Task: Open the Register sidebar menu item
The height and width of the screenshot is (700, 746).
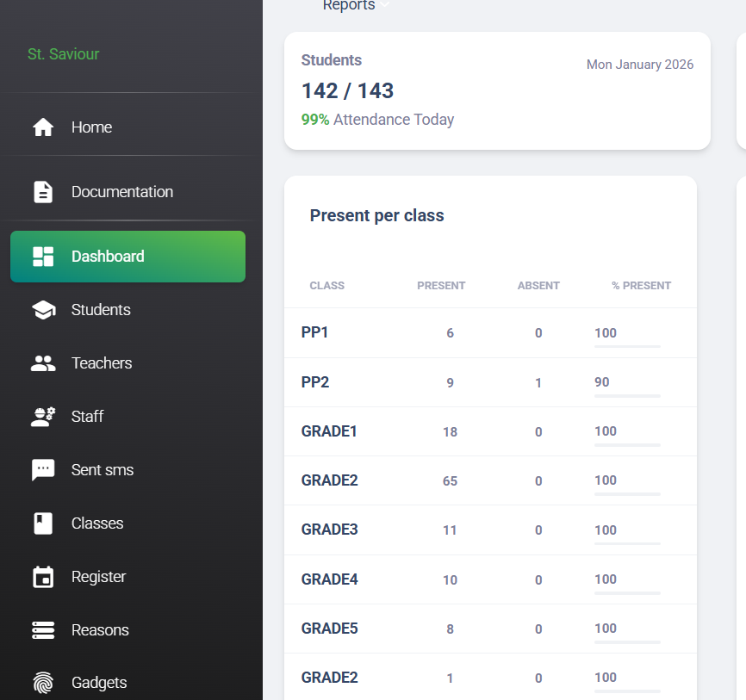Action: click(x=98, y=577)
